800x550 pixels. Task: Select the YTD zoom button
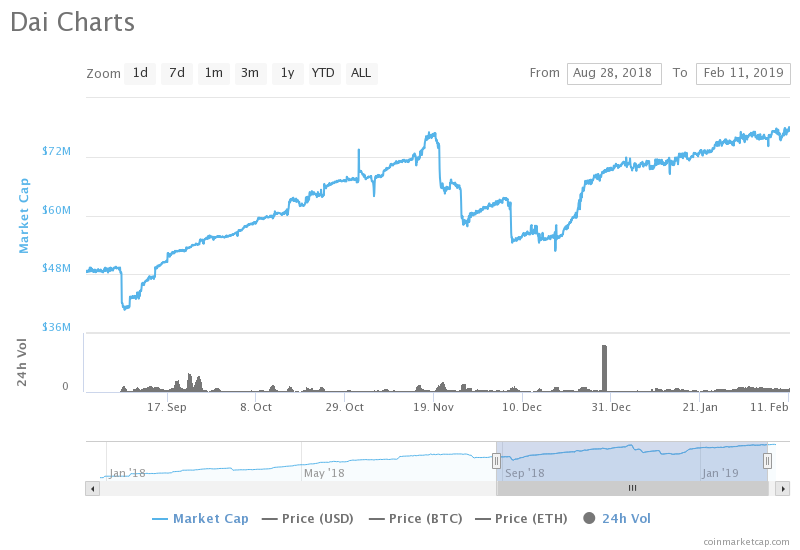click(324, 73)
